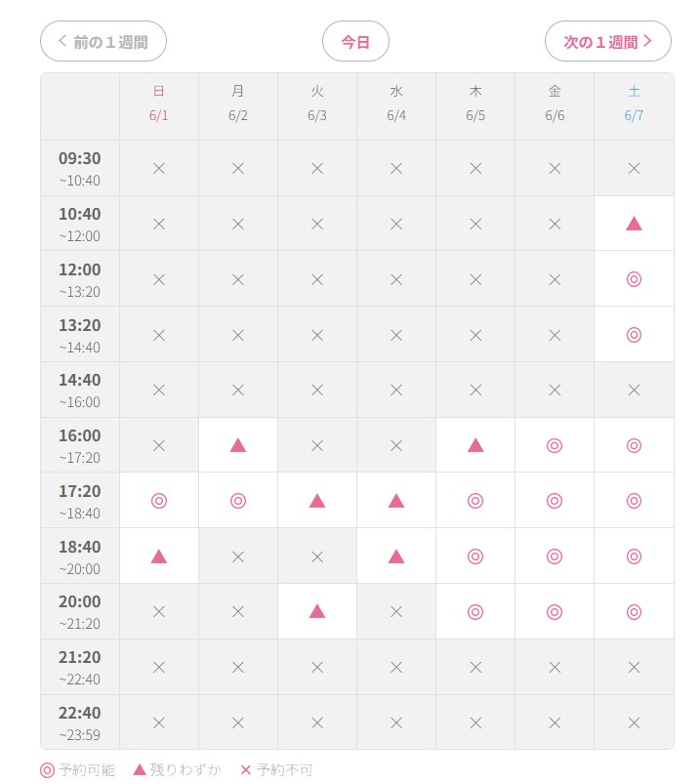The image size is (700, 784).
Task: Book the circle slot Sunday 6/1 at 17:20
Action: (x=158, y=501)
